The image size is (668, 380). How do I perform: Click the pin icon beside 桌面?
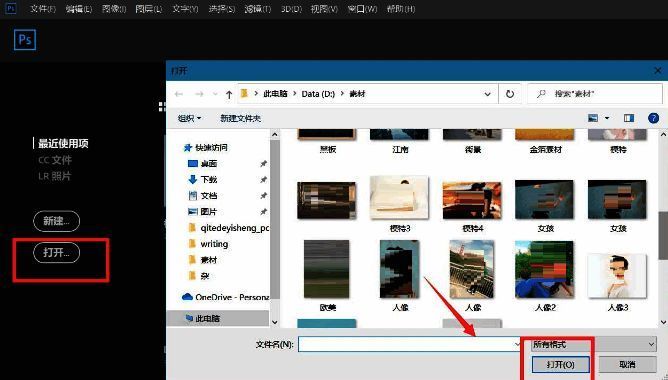click(264, 164)
